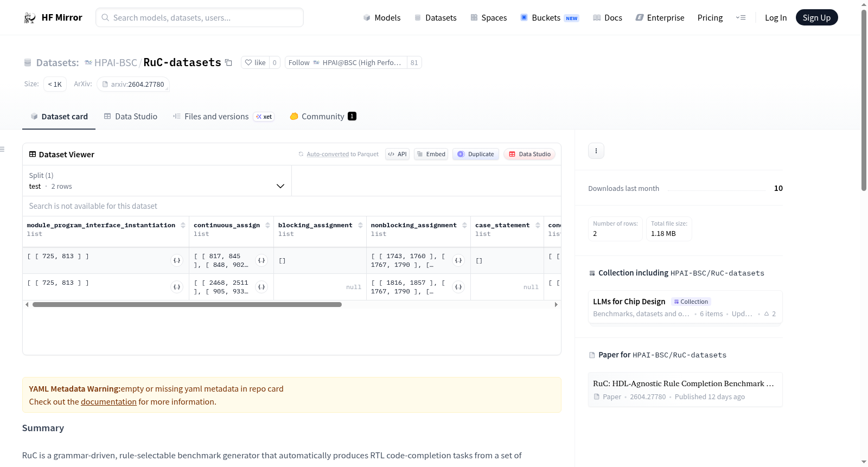
Task: Open Buckets in the top navigation
Action: tap(550, 17)
